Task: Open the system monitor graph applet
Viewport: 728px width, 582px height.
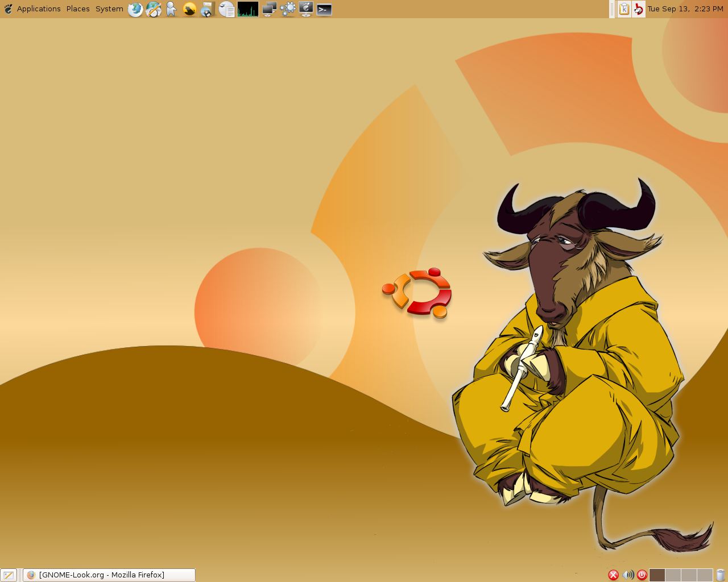Action: click(x=248, y=9)
